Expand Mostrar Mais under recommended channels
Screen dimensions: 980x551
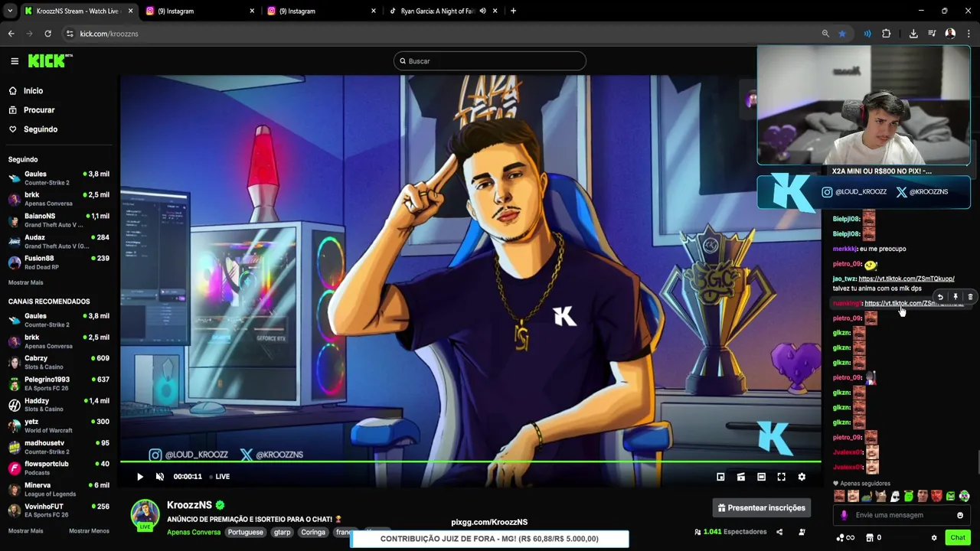(26, 531)
